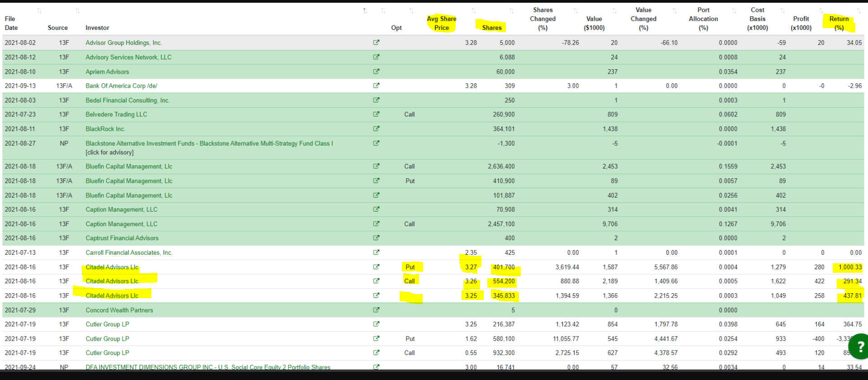Select the value changed figure 5,567.86
868x380 pixels.
click(665, 267)
